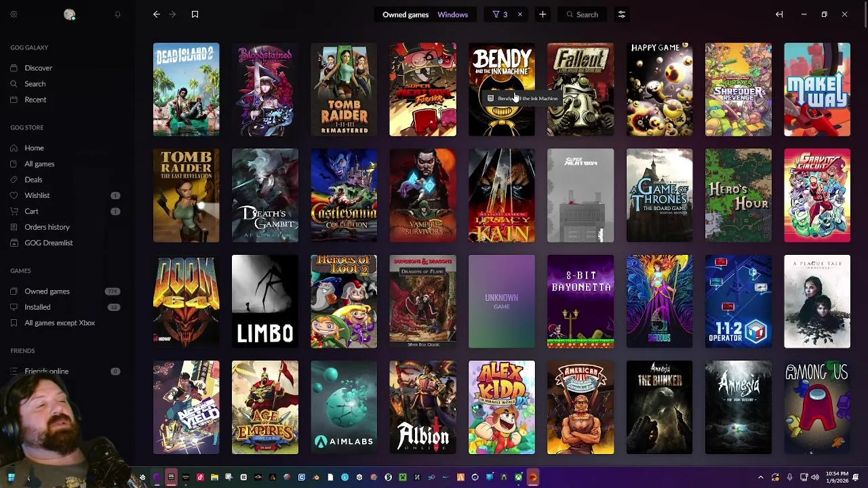Open A Plague Tale Innocence cover
The height and width of the screenshot is (488, 868).
[817, 302]
